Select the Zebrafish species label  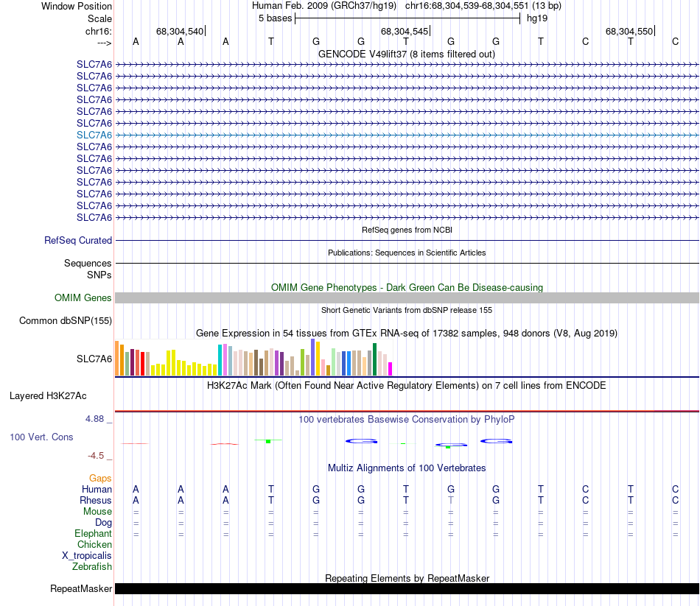pos(92,566)
